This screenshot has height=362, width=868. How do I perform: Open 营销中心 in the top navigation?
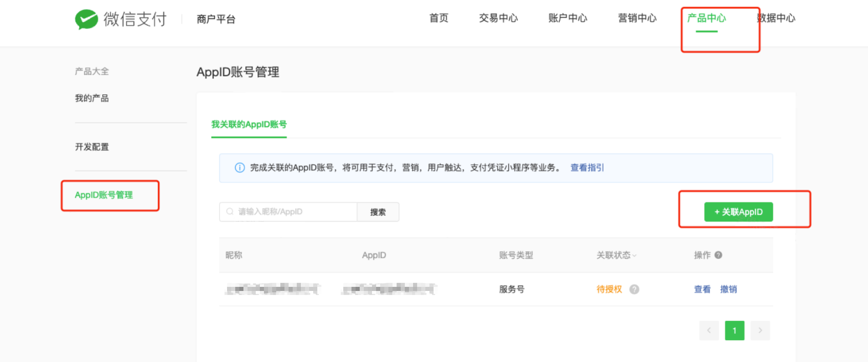[637, 18]
